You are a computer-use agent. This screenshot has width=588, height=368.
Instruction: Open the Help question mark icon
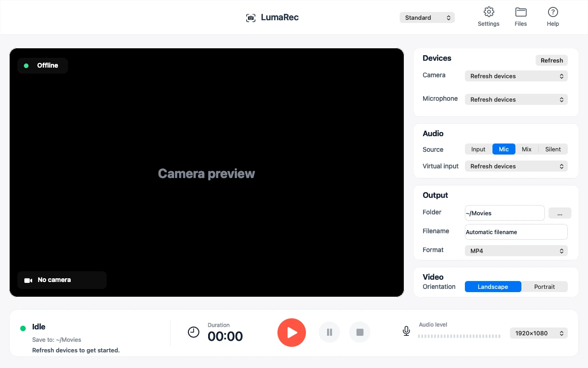(553, 12)
